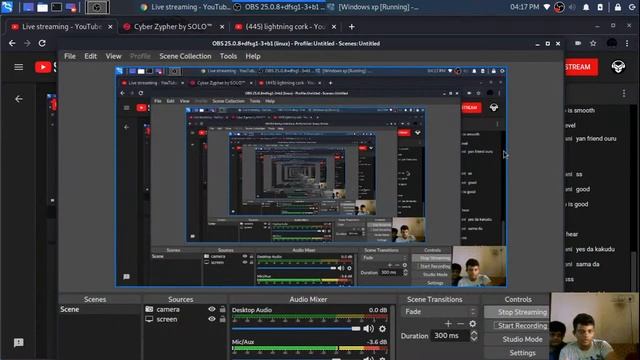Open the Kali applications menu icon
640x360 pixels.
[7, 7]
